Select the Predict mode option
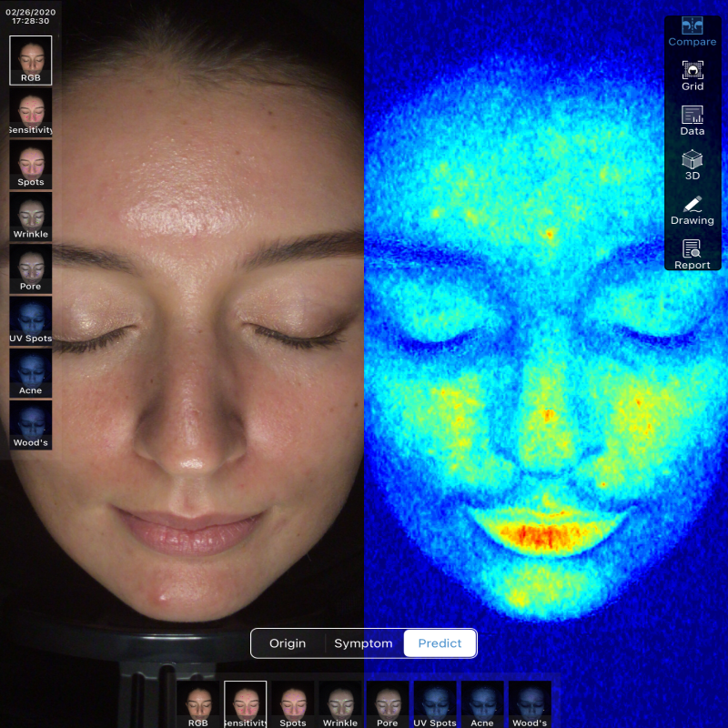Screen dimensions: 728x728 (440, 643)
